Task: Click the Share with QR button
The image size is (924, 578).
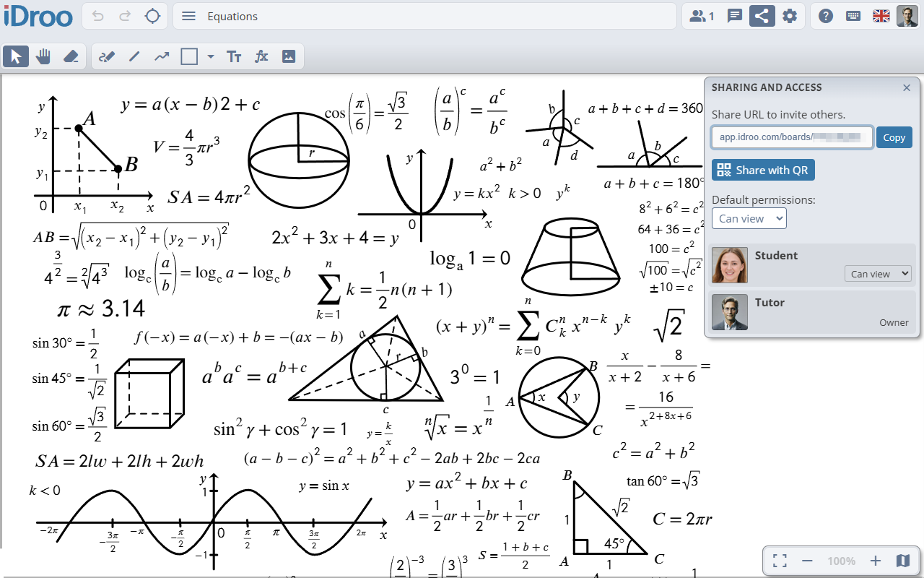Action: pos(762,171)
